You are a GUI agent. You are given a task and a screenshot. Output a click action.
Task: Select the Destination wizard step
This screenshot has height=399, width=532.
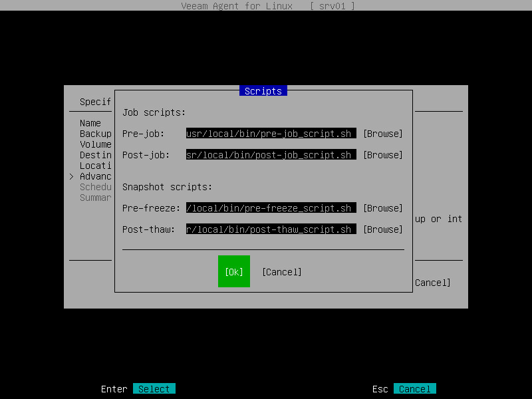click(x=96, y=155)
